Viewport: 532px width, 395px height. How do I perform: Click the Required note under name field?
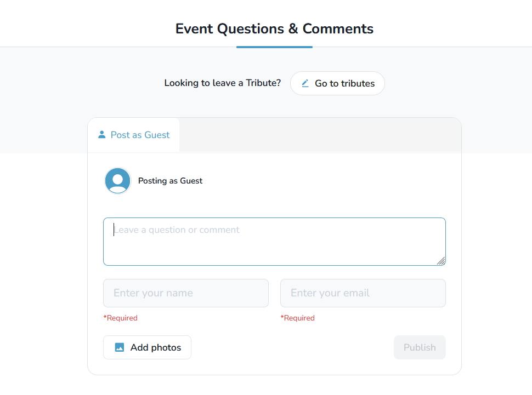click(x=121, y=318)
